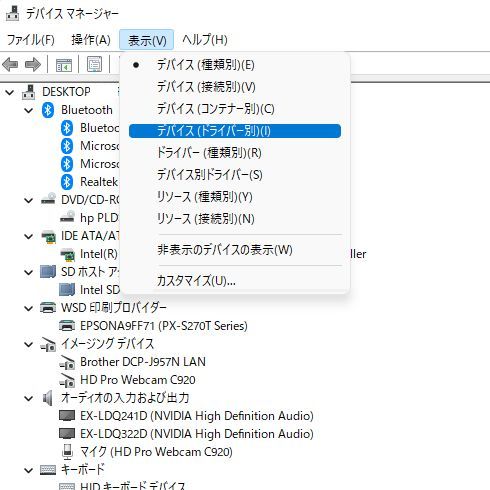
Task: Open the 操作(A) menu
Action: (x=91, y=40)
